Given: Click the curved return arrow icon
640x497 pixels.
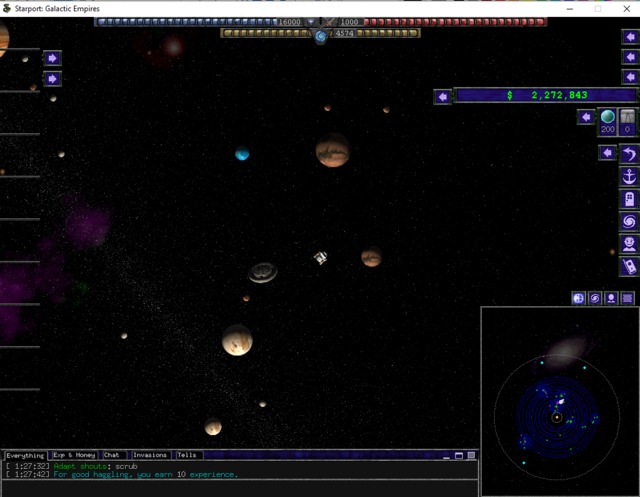Looking at the screenshot, I should 629,154.
